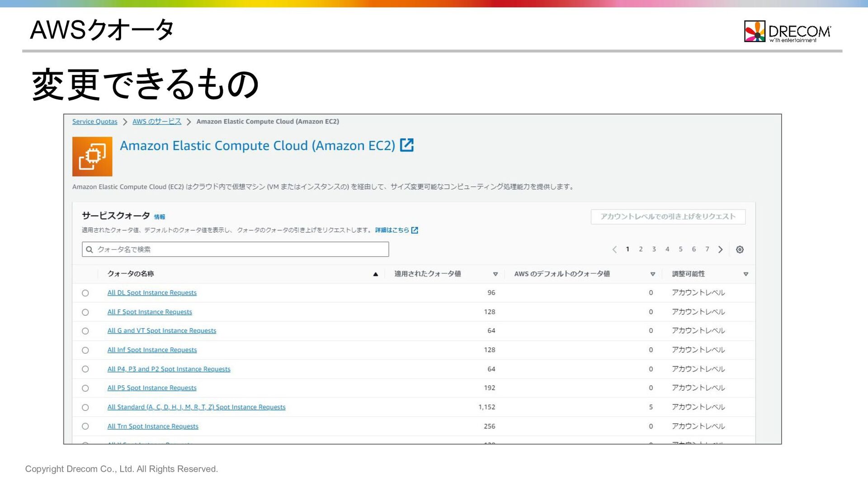
Task: Open All Trn Spot Instance Requests quota
Action: (153, 426)
